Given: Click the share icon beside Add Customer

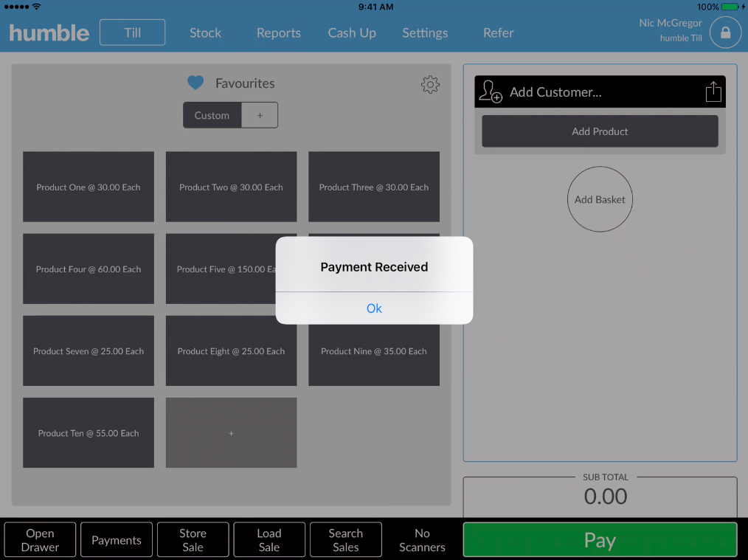Looking at the screenshot, I should (x=713, y=91).
